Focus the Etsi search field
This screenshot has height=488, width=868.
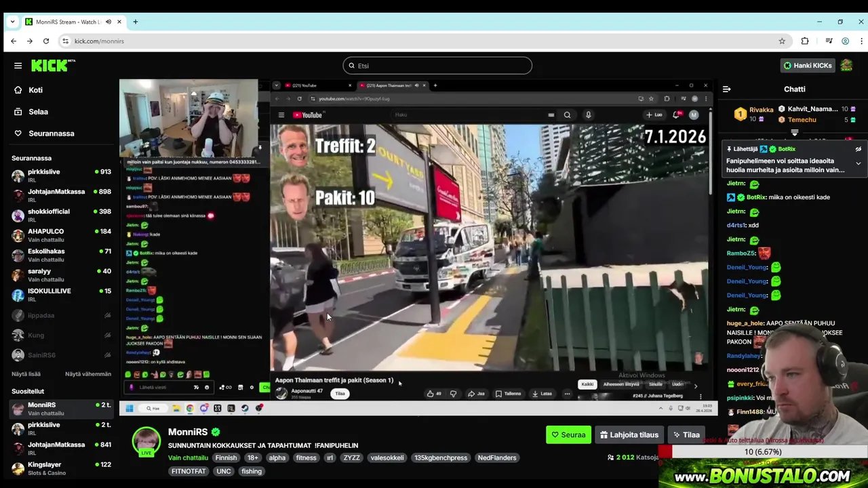point(437,66)
